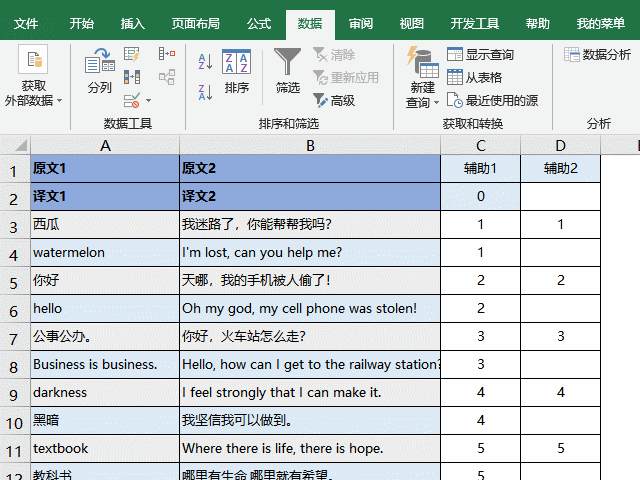The image size is (640, 480).
Task: Click the Flash Fill icon
Action: [x=132, y=54]
